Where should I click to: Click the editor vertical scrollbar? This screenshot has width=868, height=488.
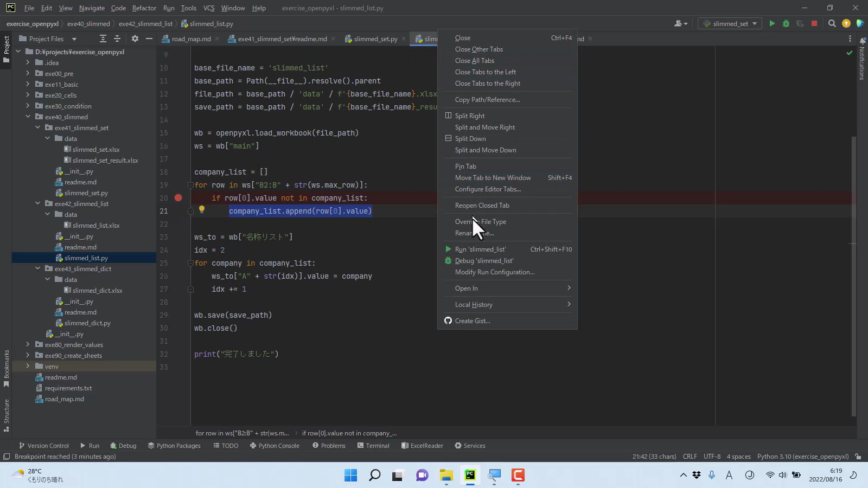(854, 271)
